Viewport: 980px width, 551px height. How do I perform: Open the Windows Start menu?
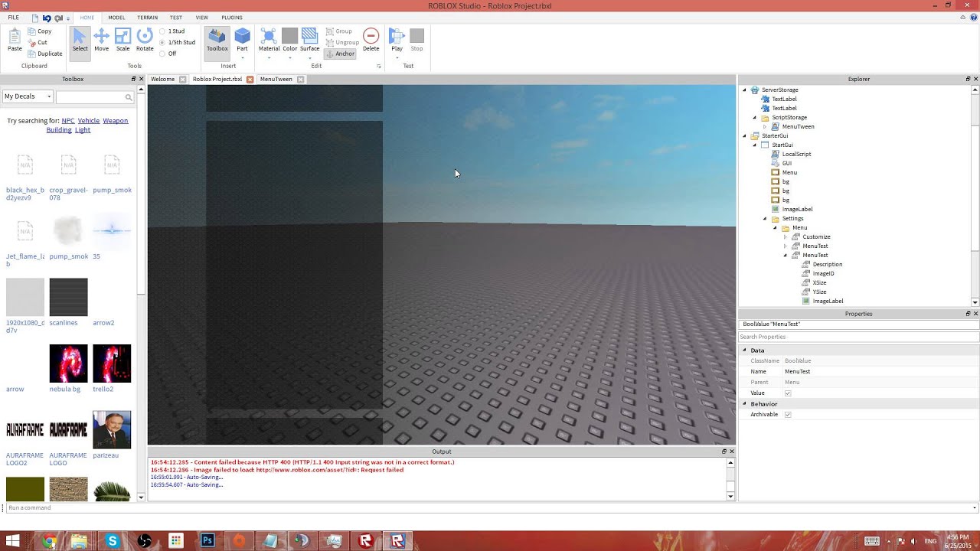(x=13, y=541)
